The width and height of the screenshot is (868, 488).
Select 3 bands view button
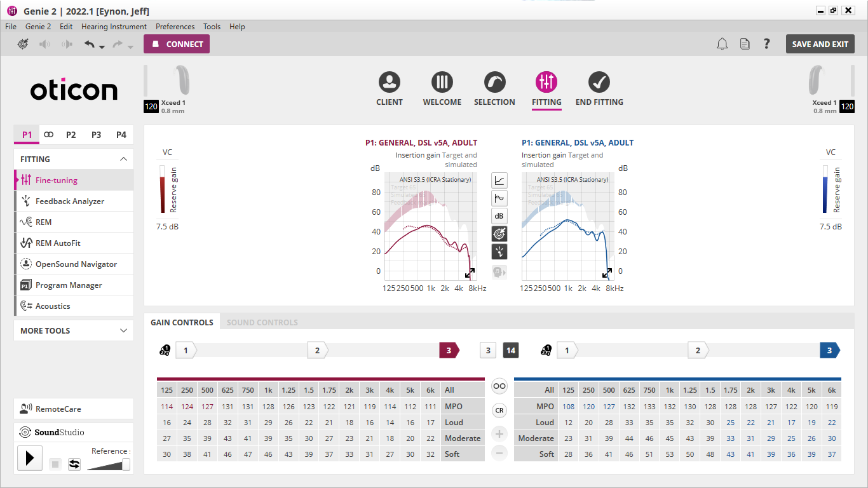click(487, 350)
